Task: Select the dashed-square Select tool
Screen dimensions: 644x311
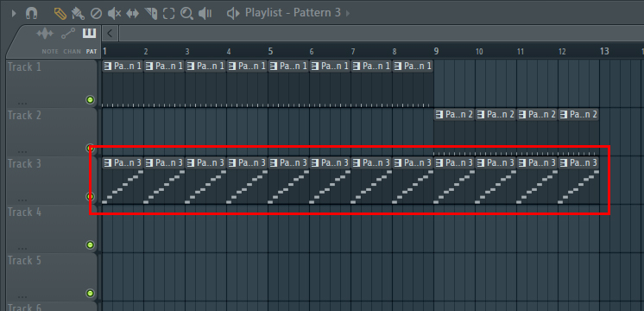Action: (x=169, y=14)
